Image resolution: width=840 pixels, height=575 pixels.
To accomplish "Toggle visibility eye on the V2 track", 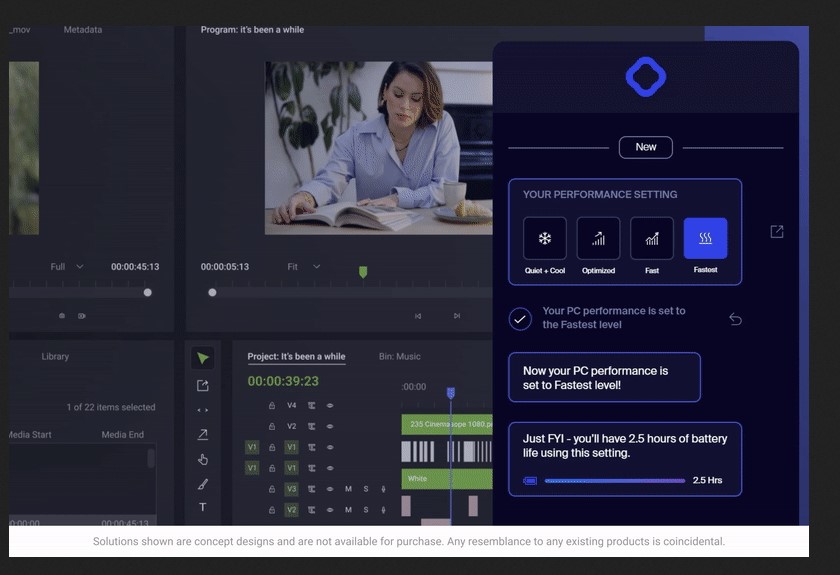I will [x=330, y=426].
